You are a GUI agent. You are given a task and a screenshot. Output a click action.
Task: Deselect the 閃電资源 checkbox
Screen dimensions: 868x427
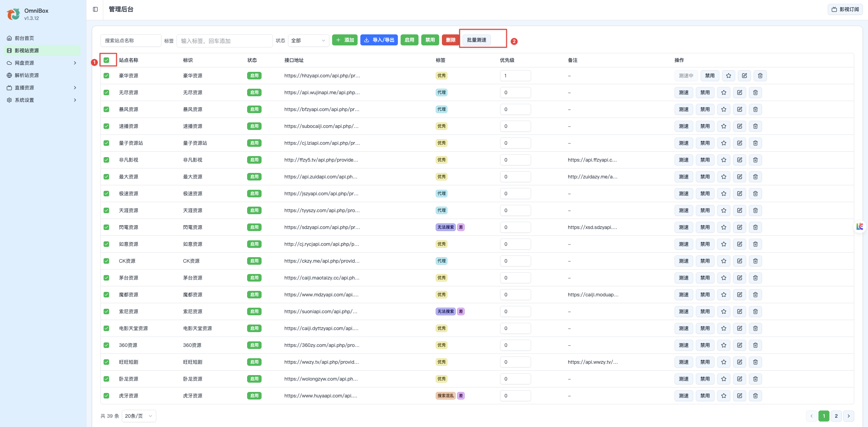(x=106, y=227)
